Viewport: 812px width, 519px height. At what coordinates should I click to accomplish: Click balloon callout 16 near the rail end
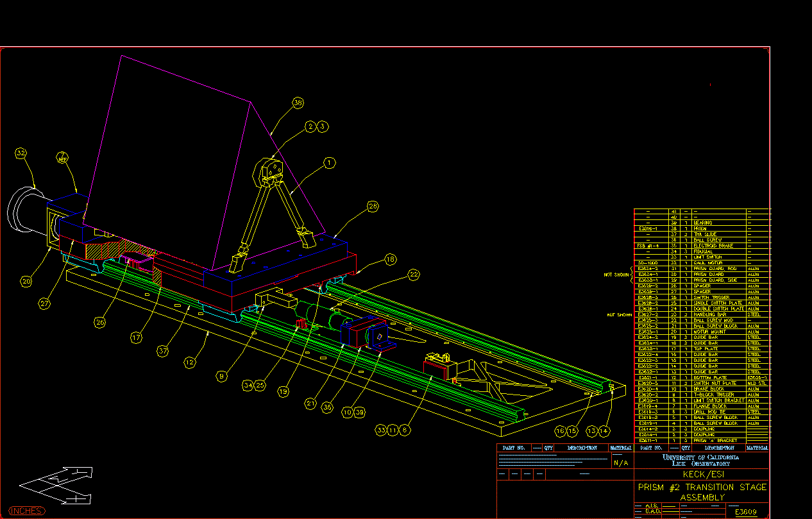[x=561, y=430]
